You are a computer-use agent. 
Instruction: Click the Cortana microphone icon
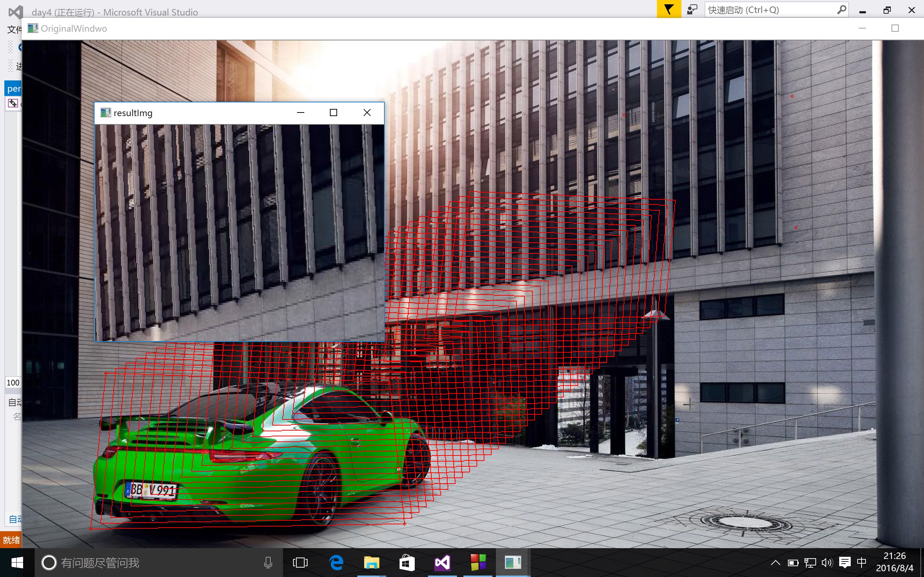[x=269, y=562]
